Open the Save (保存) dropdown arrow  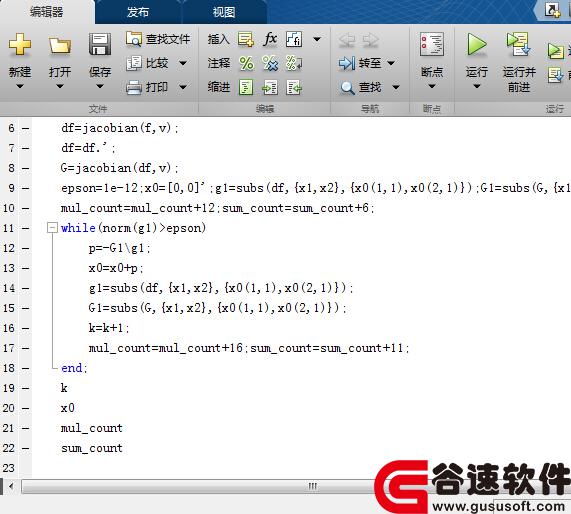[100, 86]
